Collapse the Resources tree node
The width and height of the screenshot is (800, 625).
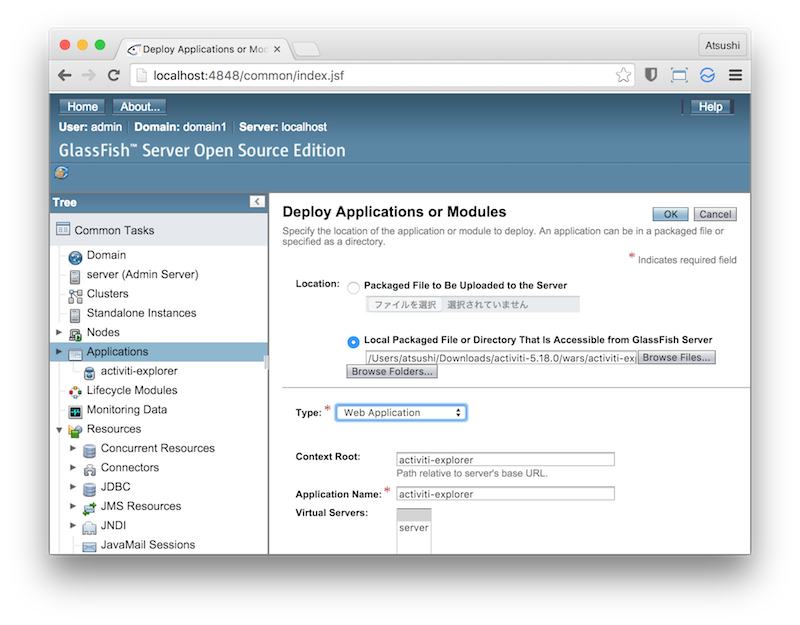pyautogui.click(x=59, y=429)
